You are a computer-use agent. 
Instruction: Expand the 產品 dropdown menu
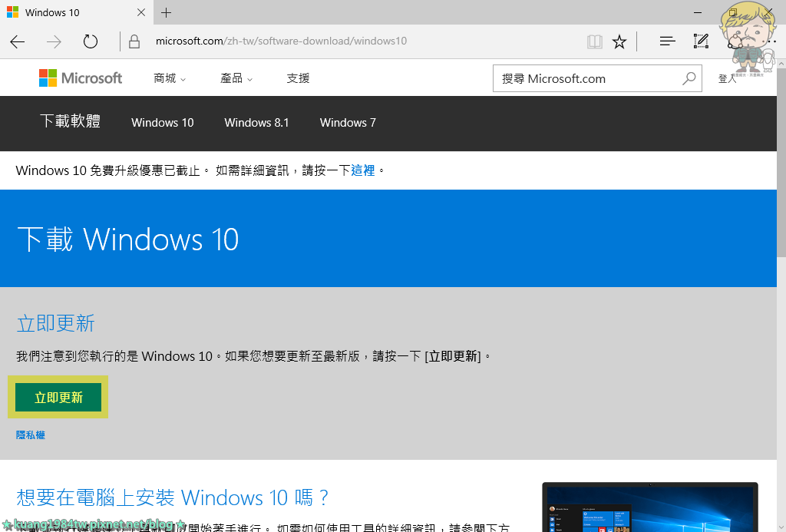pos(236,78)
